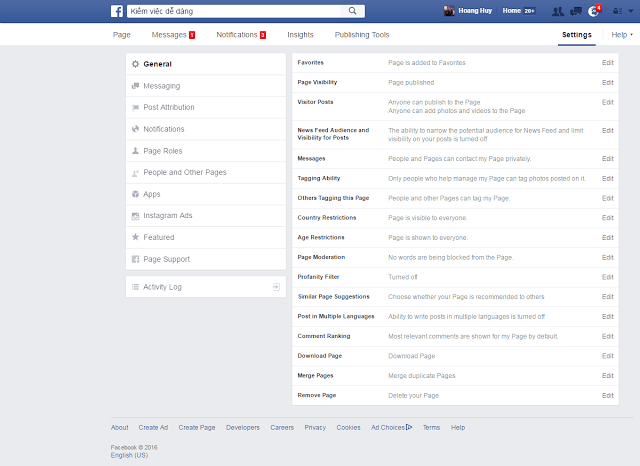This screenshot has width=640, height=466.
Task: Open the Page tab
Action: pos(122,35)
